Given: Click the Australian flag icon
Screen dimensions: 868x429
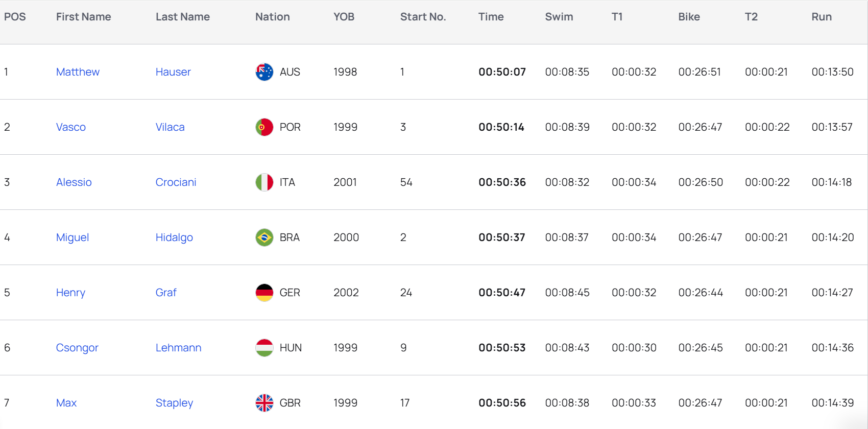Looking at the screenshot, I should point(264,72).
